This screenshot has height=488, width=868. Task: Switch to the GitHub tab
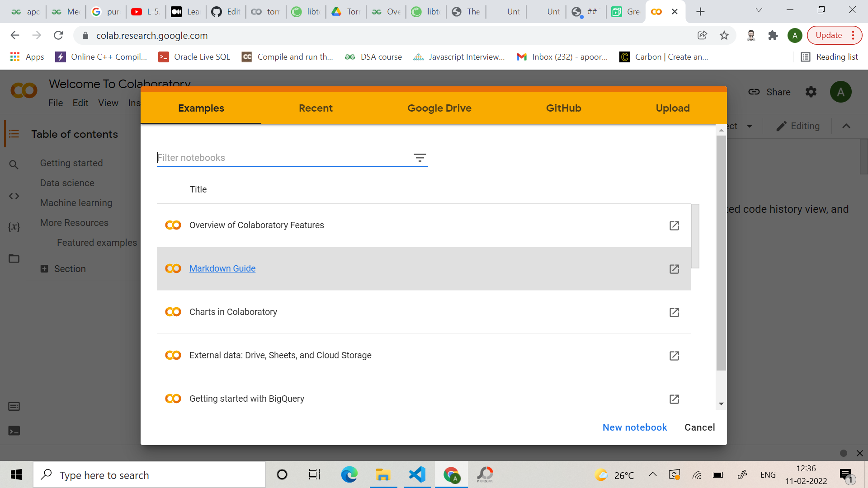pos(563,108)
